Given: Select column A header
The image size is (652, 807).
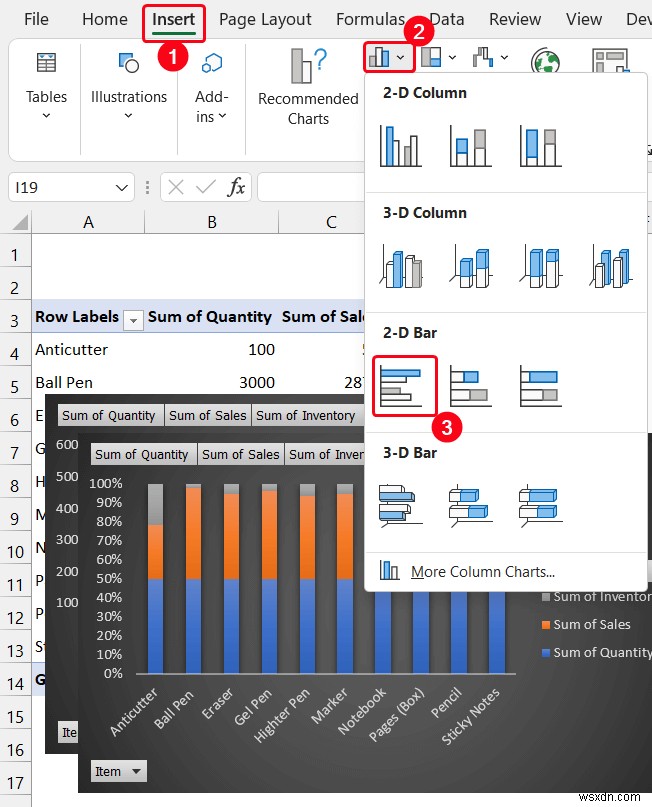Looking at the screenshot, I should pos(88,222).
